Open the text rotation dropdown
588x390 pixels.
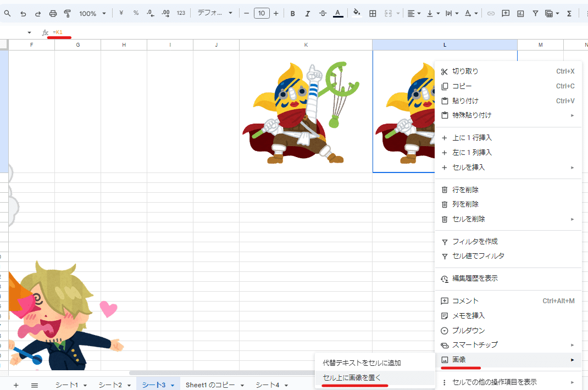(x=471, y=14)
